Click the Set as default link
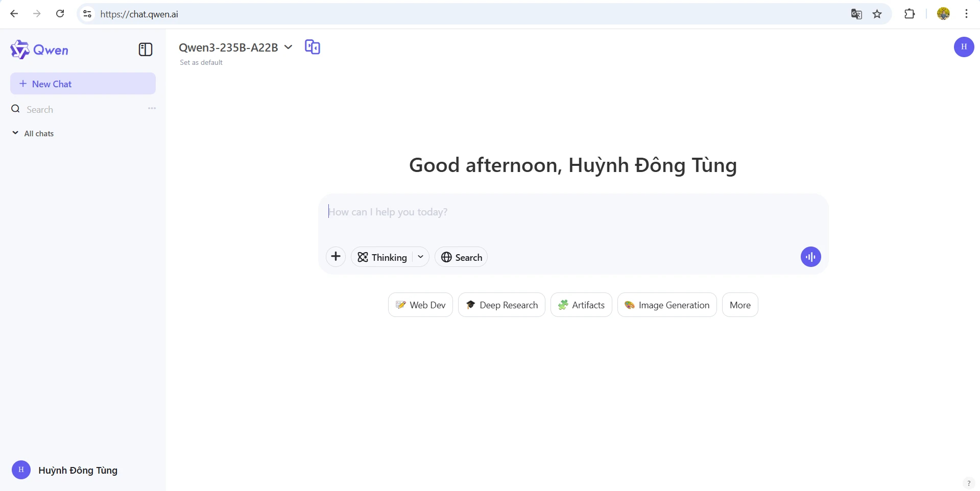 pos(201,62)
